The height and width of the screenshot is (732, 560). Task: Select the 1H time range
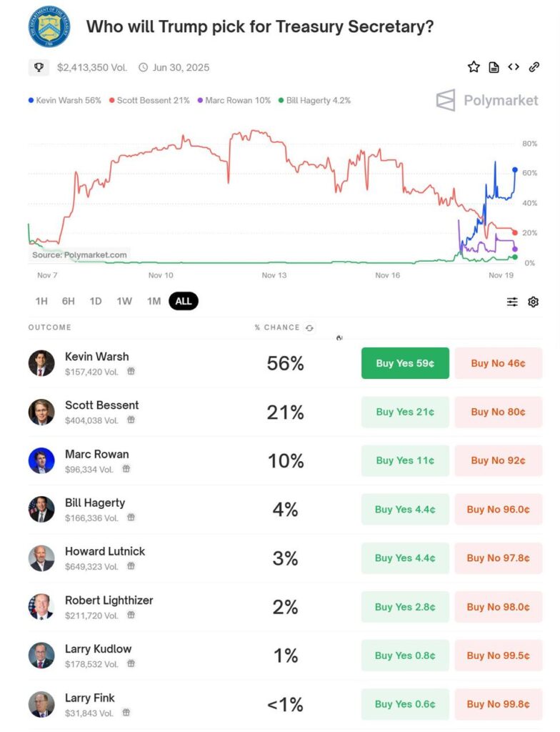(x=41, y=301)
